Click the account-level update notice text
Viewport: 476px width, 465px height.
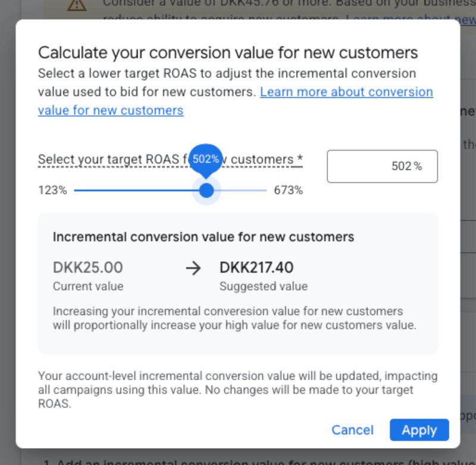(x=237, y=389)
